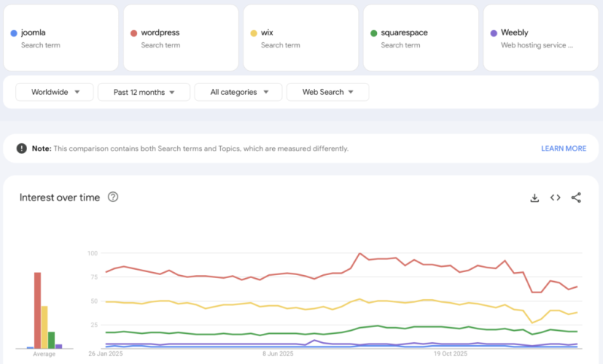
Task: Click the green squarespace color dot
Action: pyautogui.click(x=374, y=33)
